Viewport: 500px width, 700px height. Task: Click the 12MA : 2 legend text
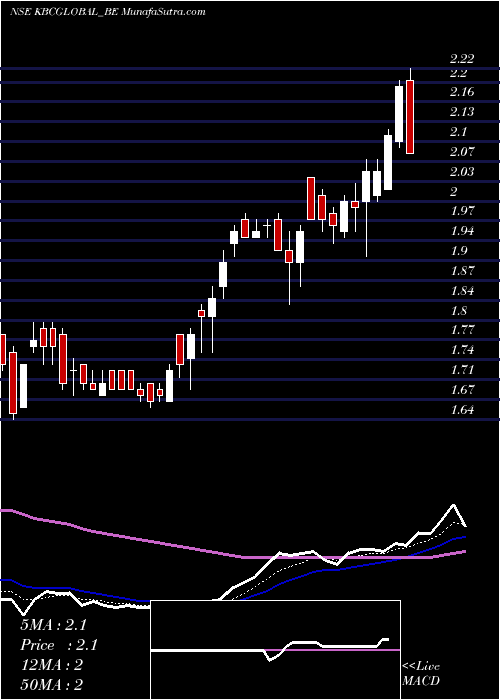[52, 665]
